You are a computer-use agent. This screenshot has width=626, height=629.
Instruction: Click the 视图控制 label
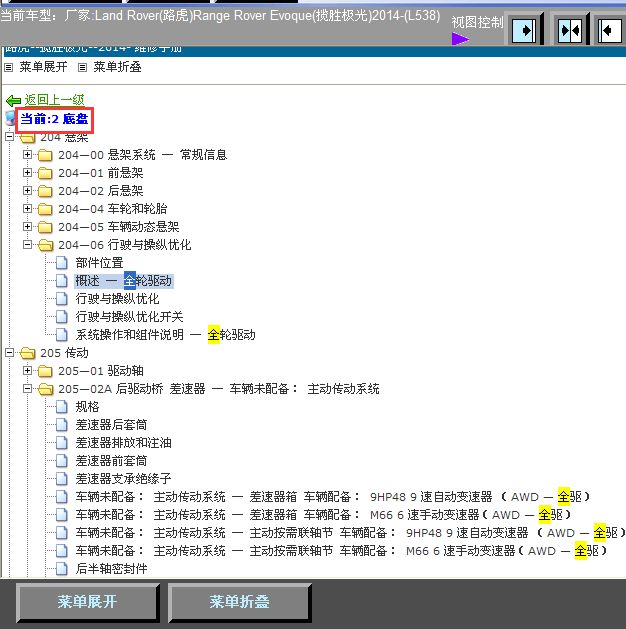[x=477, y=22]
